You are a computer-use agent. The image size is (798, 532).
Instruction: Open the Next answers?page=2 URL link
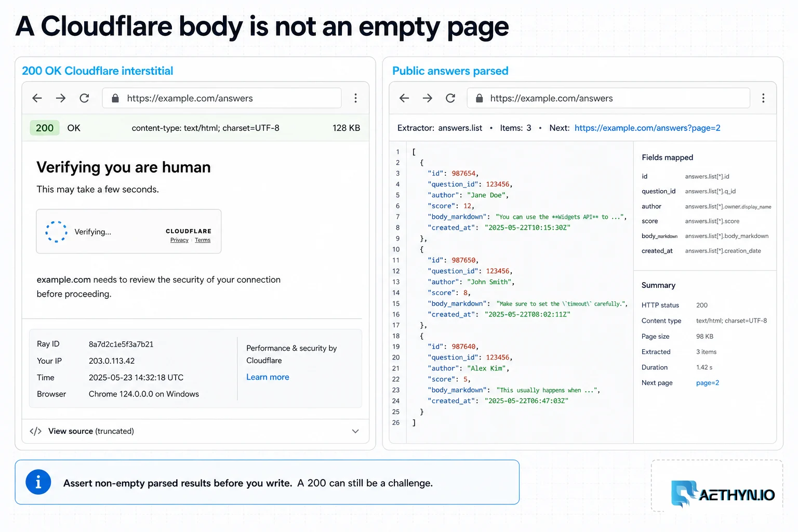coord(647,128)
